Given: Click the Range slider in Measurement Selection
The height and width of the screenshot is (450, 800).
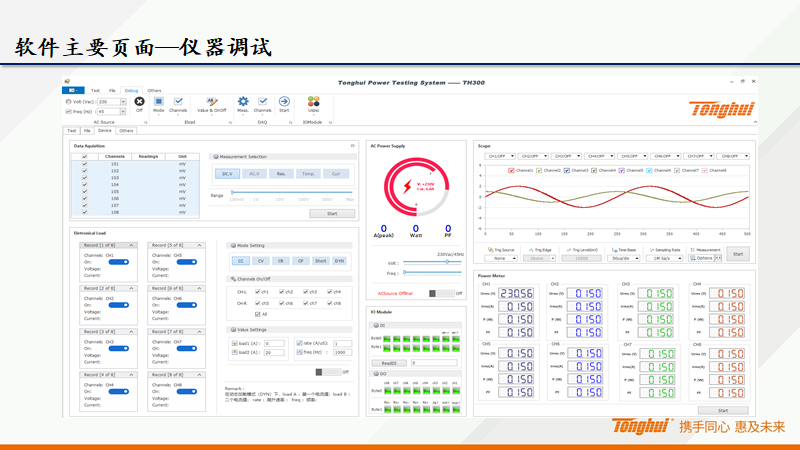Looking at the screenshot, I should (292, 192).
